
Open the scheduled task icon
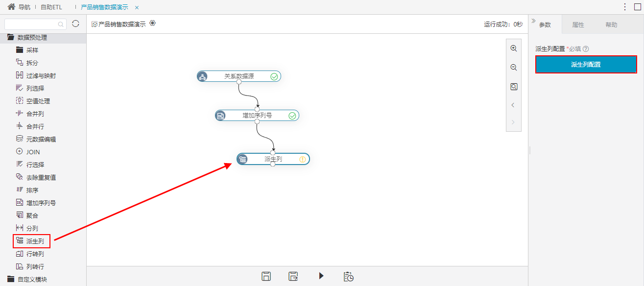click(x=349, y=276)
